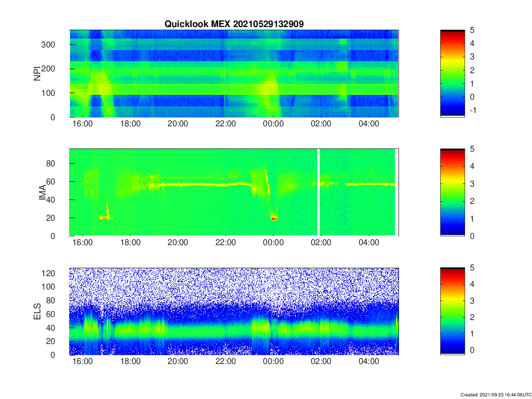Screen dimensions: 532x399
Task: Click the 2 value on the ELS color scale
Action: coord(472,317)
